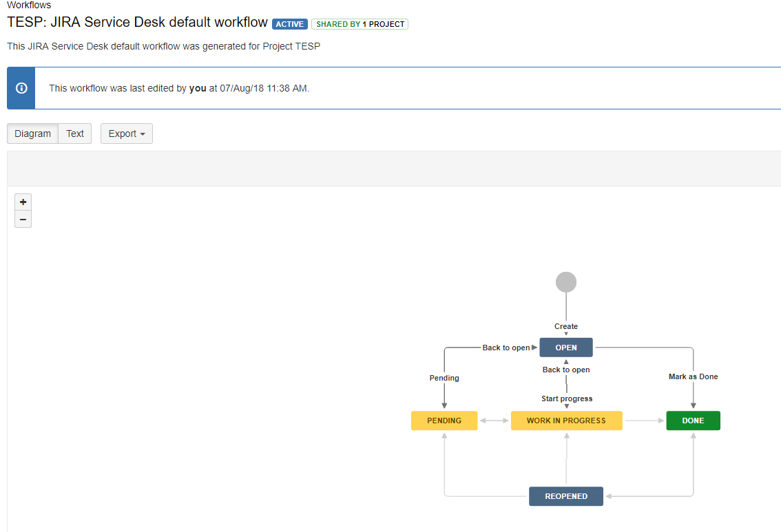Open the Export dropdown
The width and height of the screenshot is (781, 532).
(126, 134)
